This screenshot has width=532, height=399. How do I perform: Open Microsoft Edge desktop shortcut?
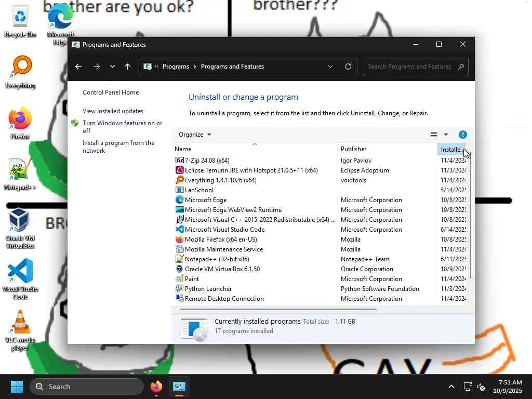(x=60, y=24)
